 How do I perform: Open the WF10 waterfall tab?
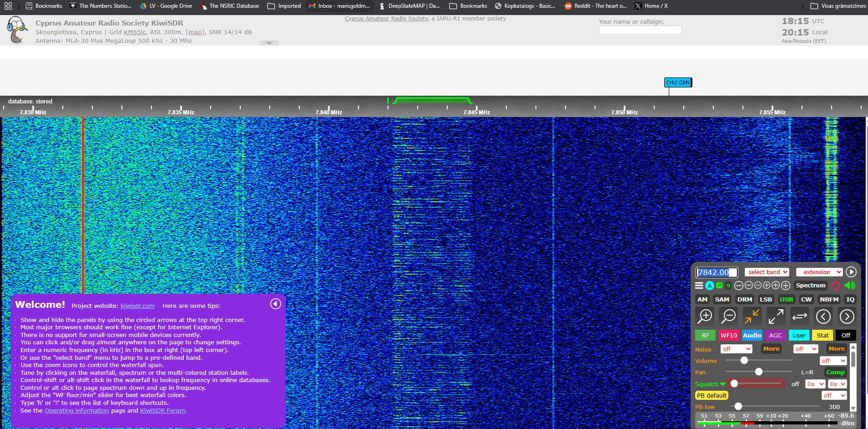click(728, 336)
